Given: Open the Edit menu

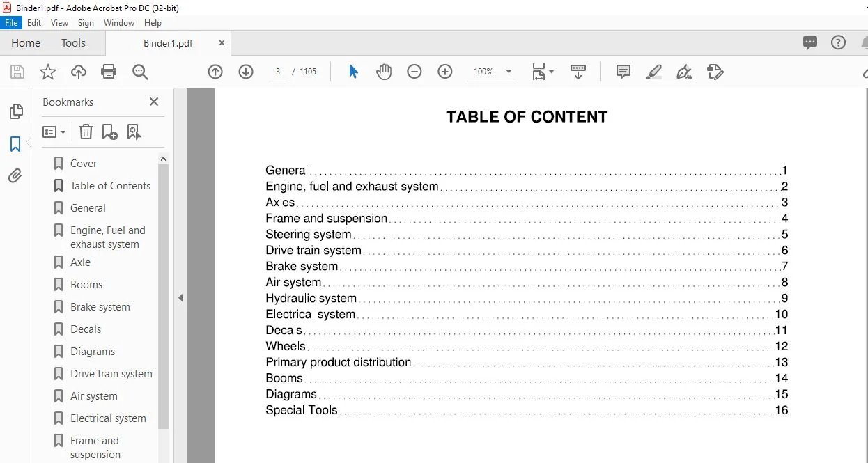Looking at the screenshot, I should pyautogui.click(x=34, y=23).
